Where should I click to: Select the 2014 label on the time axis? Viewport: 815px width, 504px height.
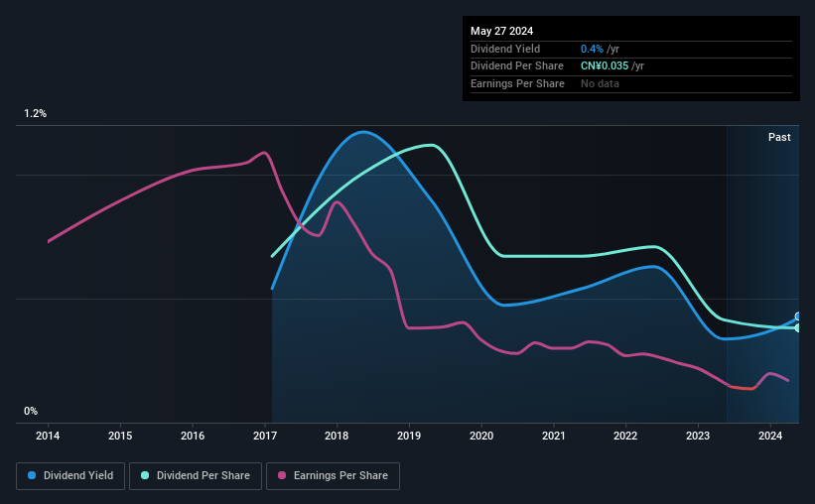click(48, 436)
